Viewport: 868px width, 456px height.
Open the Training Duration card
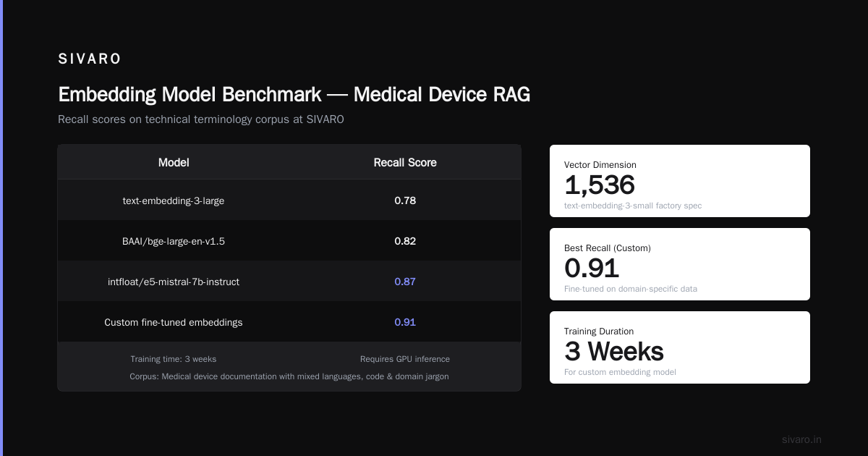pos(680,347)
